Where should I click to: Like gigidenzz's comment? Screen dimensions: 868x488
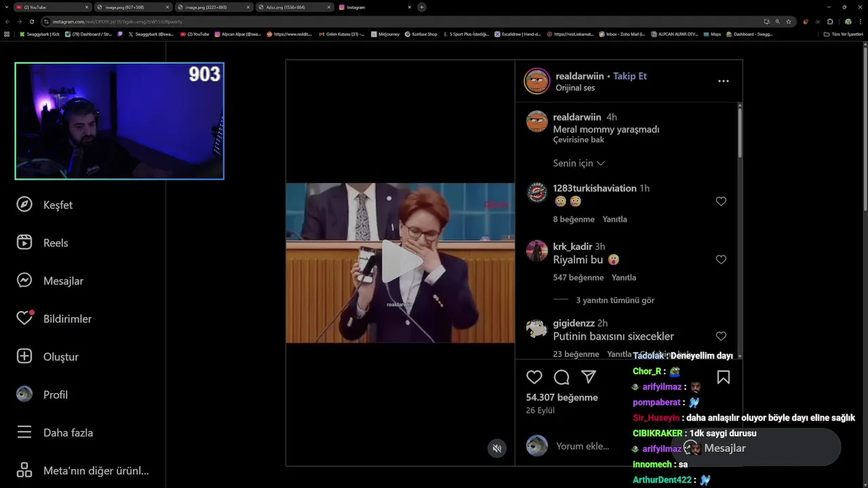point(721,336)
